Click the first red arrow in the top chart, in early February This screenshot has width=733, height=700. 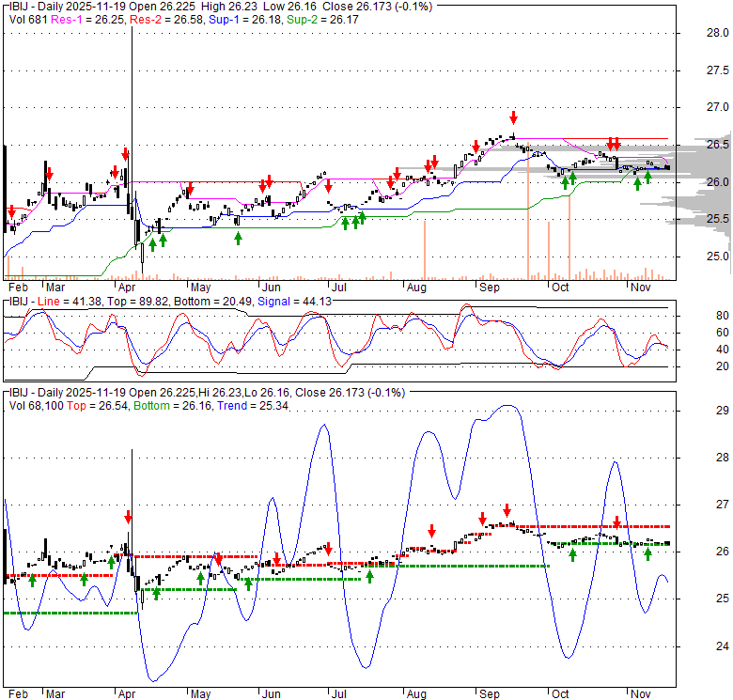(10, 212)
